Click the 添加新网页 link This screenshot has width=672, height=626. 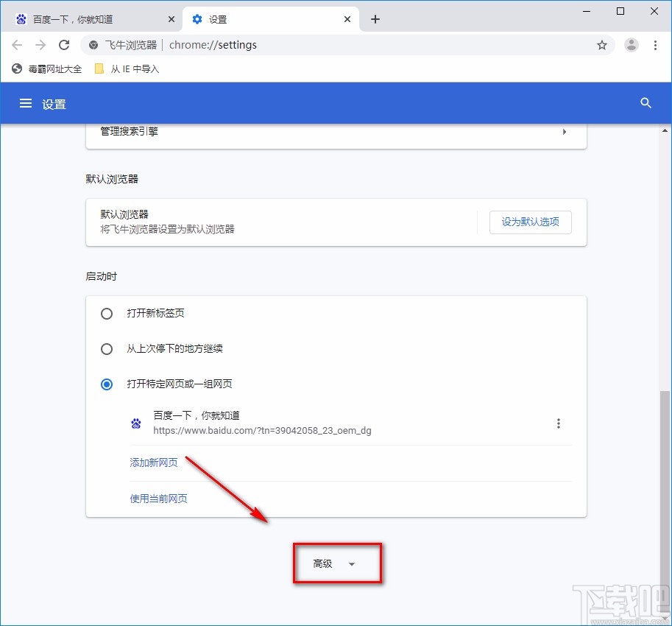click(153, 463)
